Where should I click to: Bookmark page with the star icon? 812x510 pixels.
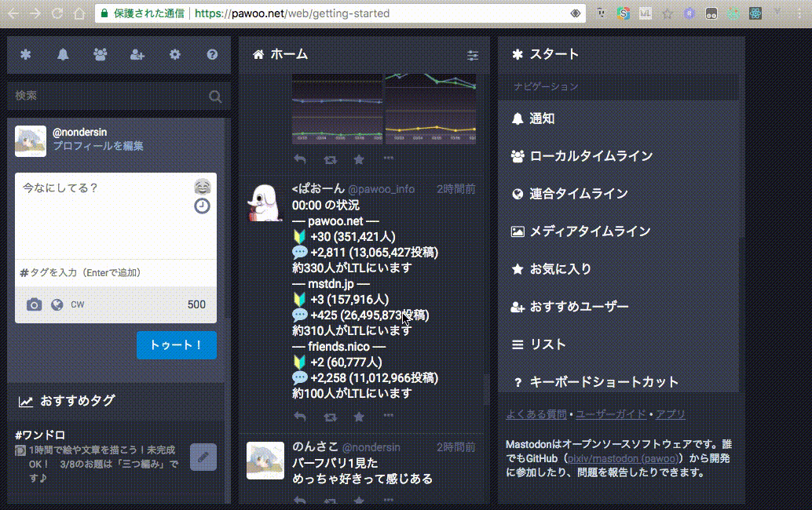668,13
